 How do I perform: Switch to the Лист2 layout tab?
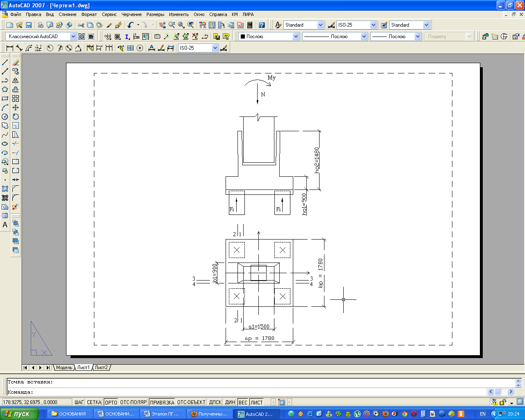(x=101, y=367)
